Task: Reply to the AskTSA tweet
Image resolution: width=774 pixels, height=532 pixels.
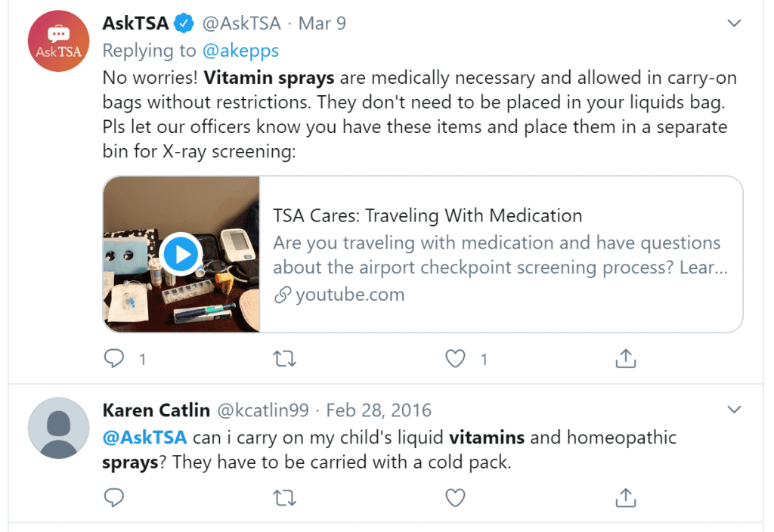Action: pyautogui.click(x=114, y=358)
